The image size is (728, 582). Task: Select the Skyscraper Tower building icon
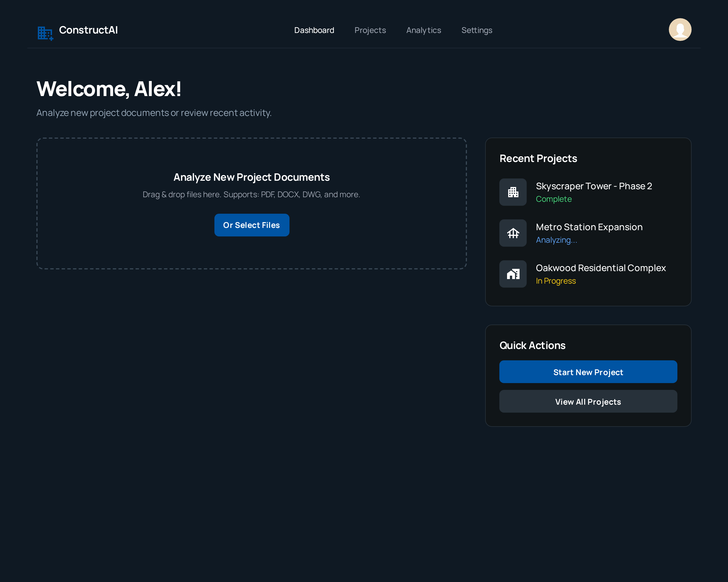tap(512, 192)
